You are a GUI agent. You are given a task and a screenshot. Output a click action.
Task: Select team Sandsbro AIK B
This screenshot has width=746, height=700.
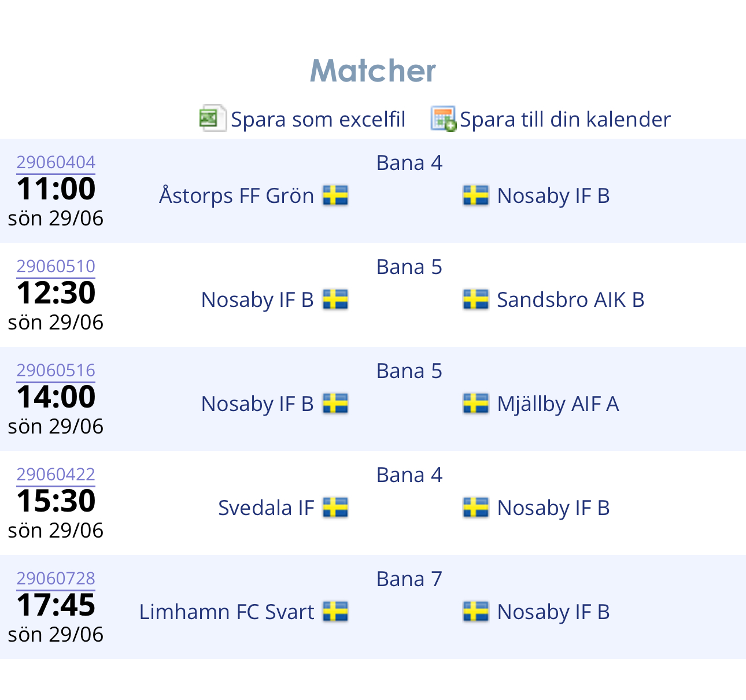pyautogui.click(x=570, y=300)
